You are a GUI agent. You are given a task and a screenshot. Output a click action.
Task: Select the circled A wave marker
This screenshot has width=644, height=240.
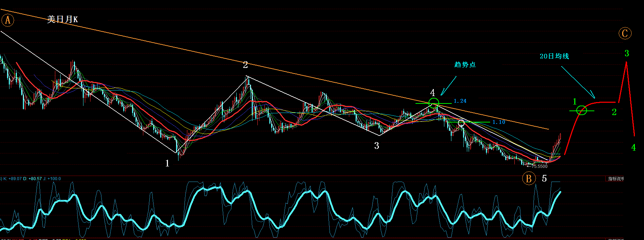[8, 20]
